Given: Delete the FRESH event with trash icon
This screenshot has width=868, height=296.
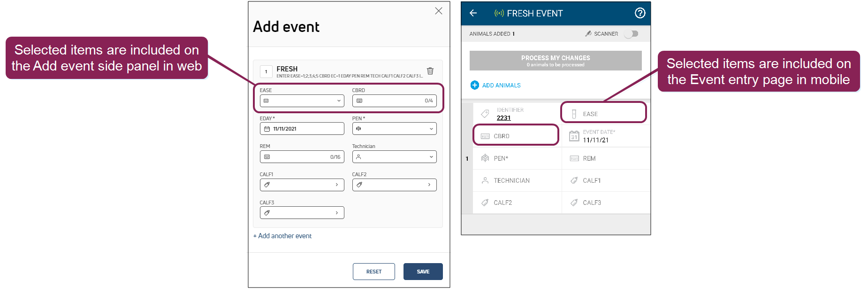Looking at the screenshot, I should 430,71.
